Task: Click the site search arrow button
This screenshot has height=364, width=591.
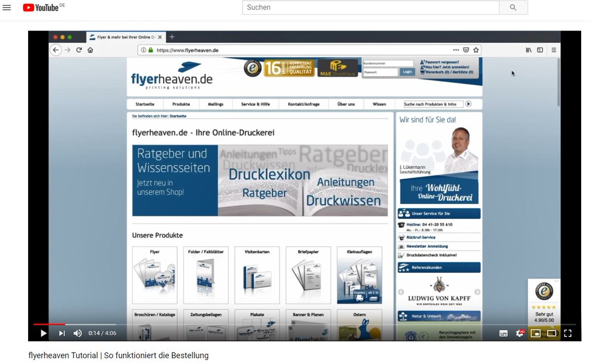Action: click(469, 104)
